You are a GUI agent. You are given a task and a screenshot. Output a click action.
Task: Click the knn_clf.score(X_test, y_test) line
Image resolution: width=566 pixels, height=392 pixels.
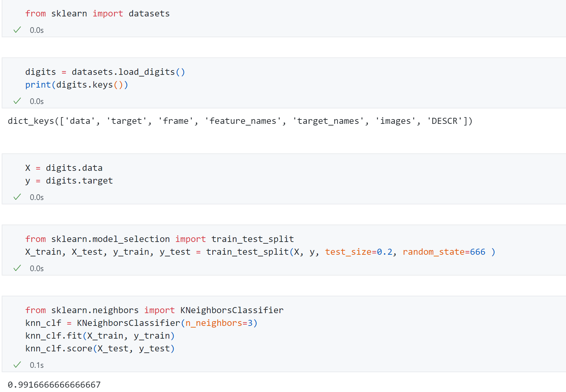(100, 349)
